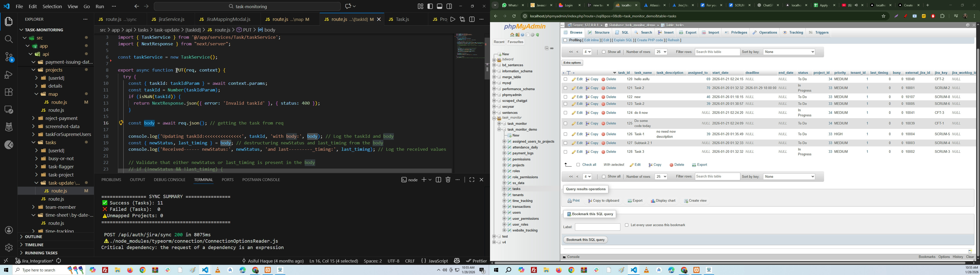Viewport: 980px width, 275px height.
Task: Open the Extensions view in activity bar
Action: (9, 92)
